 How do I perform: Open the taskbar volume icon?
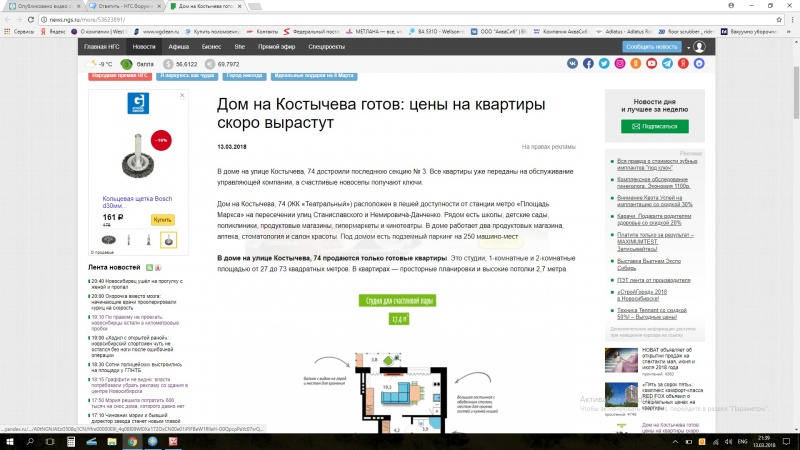coord(728,442)
